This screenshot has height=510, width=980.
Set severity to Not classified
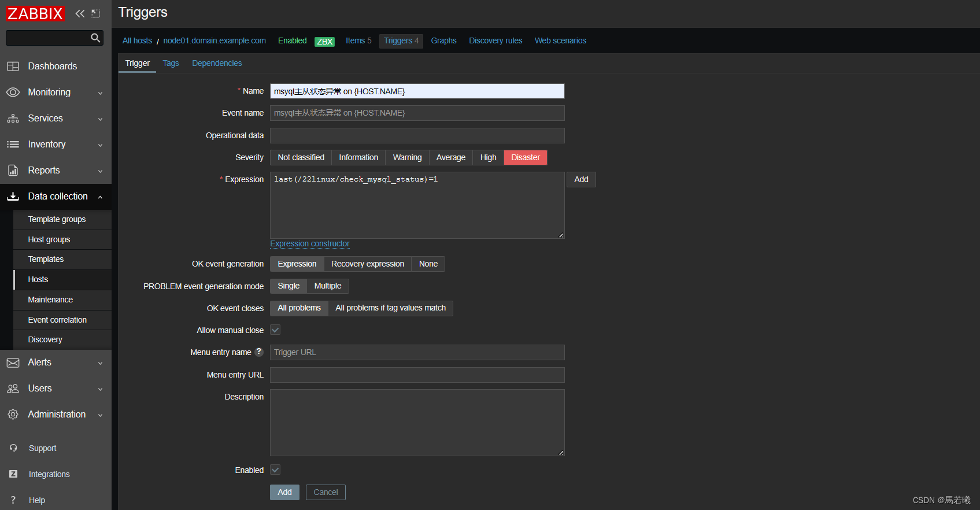(301, 157)
